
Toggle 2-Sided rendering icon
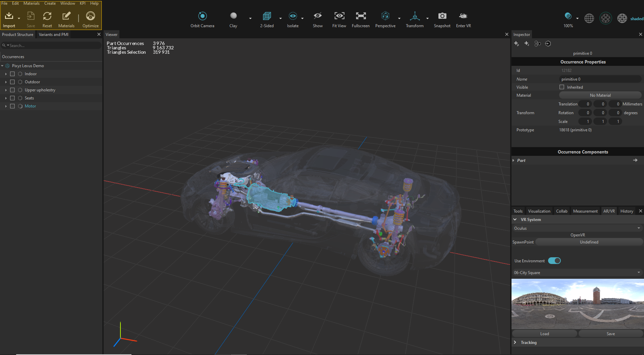point(267,16)
